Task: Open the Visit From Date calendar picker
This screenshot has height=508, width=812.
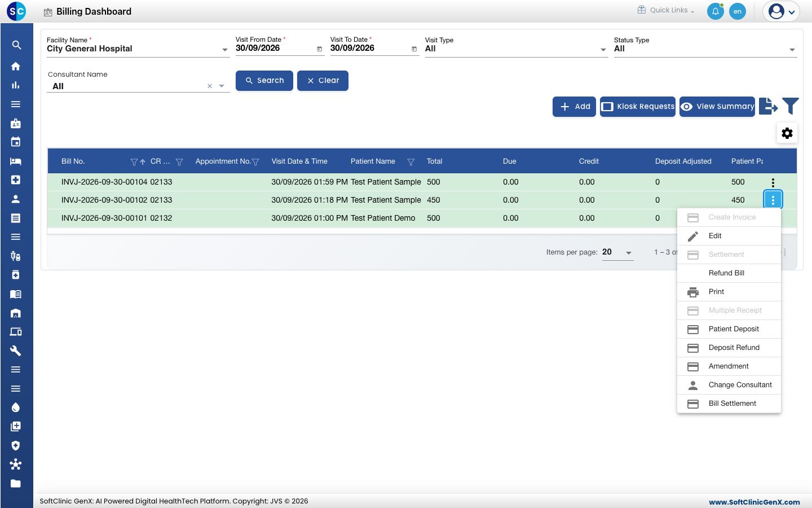Action: [320, 49]
